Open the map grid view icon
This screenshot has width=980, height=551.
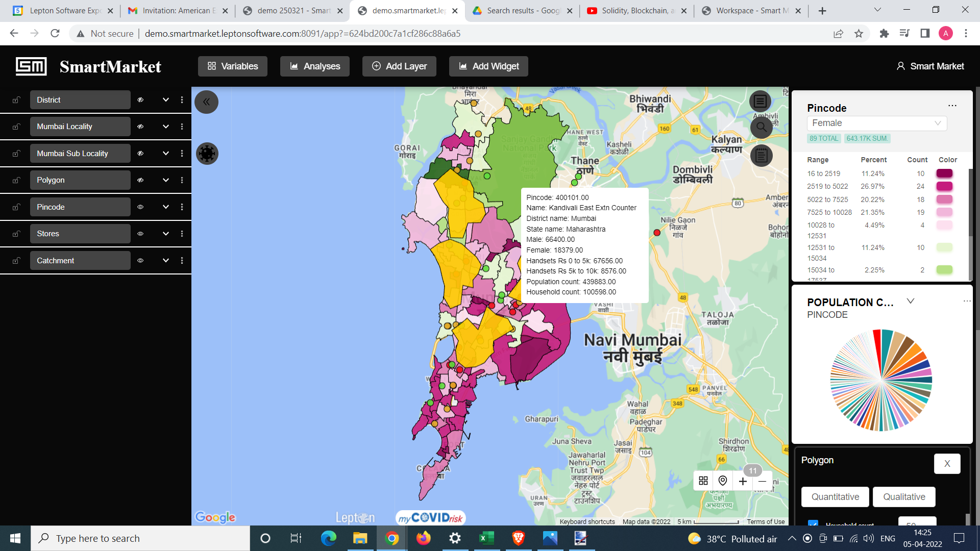[x=703, y=481]
